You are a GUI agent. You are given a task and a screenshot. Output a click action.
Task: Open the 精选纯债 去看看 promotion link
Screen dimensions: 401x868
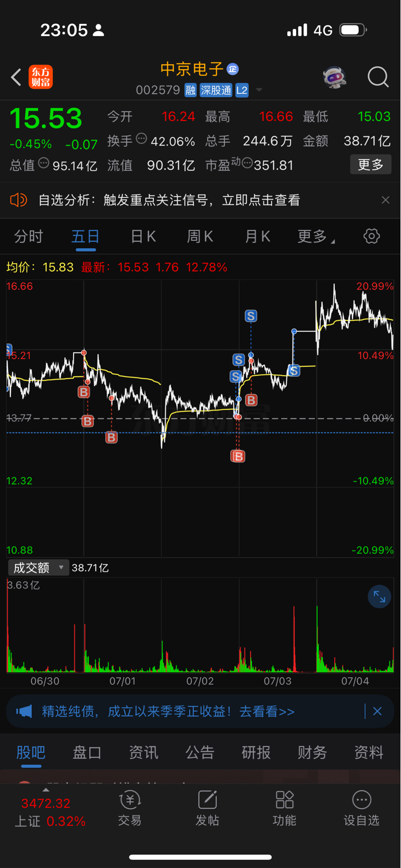point(168,712)
